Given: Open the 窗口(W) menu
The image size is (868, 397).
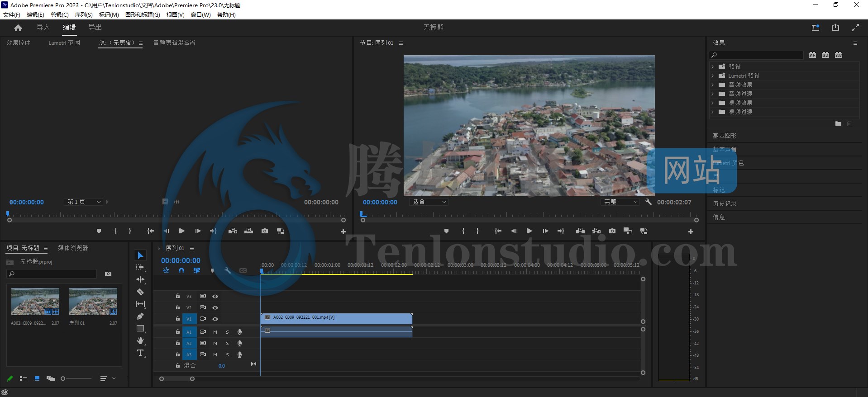Looking at the screenshot, I should pyautogui.click(x=200, y=14).
